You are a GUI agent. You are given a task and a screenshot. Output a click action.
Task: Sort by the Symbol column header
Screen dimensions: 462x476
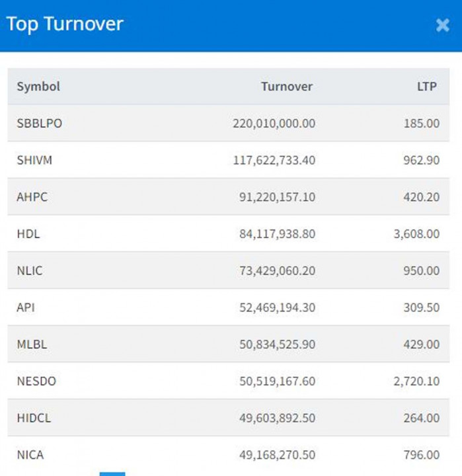38,87
